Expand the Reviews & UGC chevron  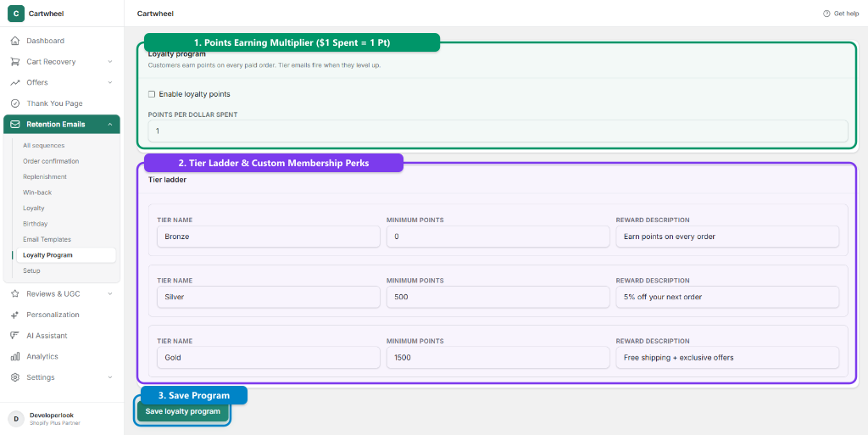[x=109, y=294]
